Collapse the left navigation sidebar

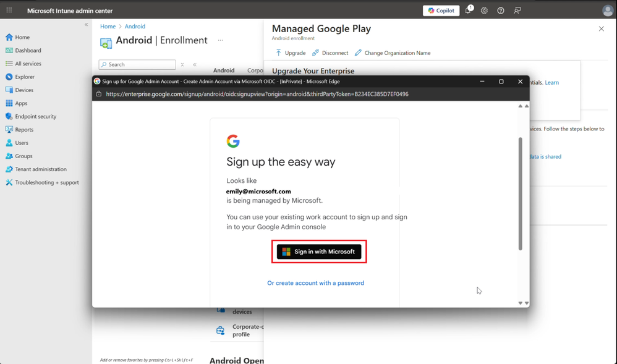(86, 24)
